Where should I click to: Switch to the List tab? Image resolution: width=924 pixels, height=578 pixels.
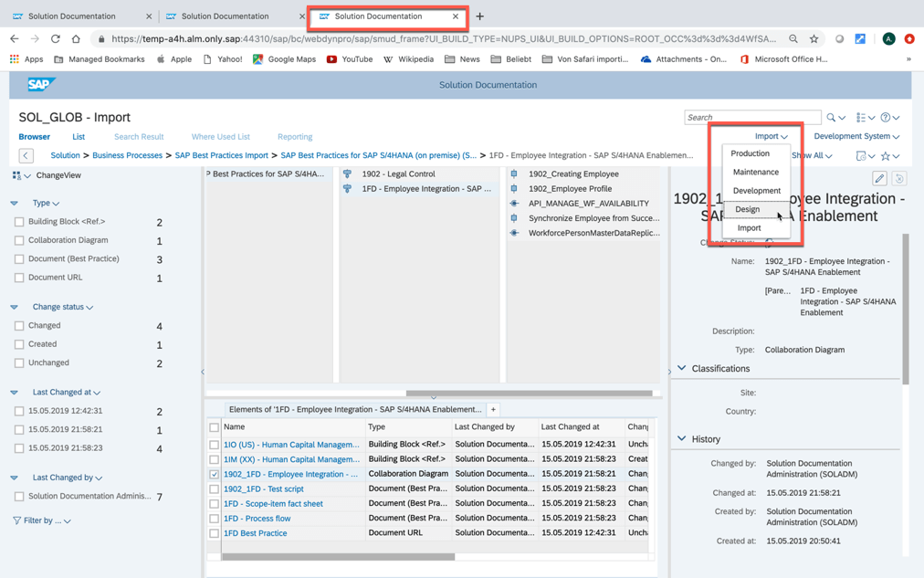click(x=79, y=137)
